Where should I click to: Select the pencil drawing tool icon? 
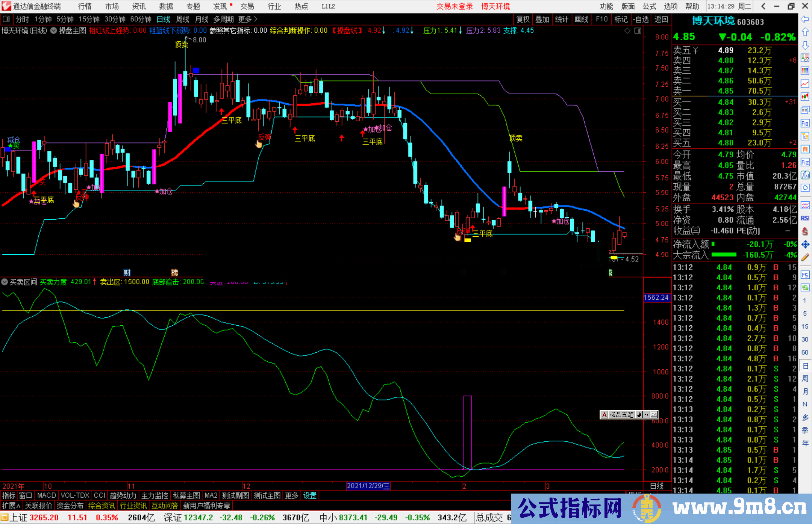[x=805, y=257]
